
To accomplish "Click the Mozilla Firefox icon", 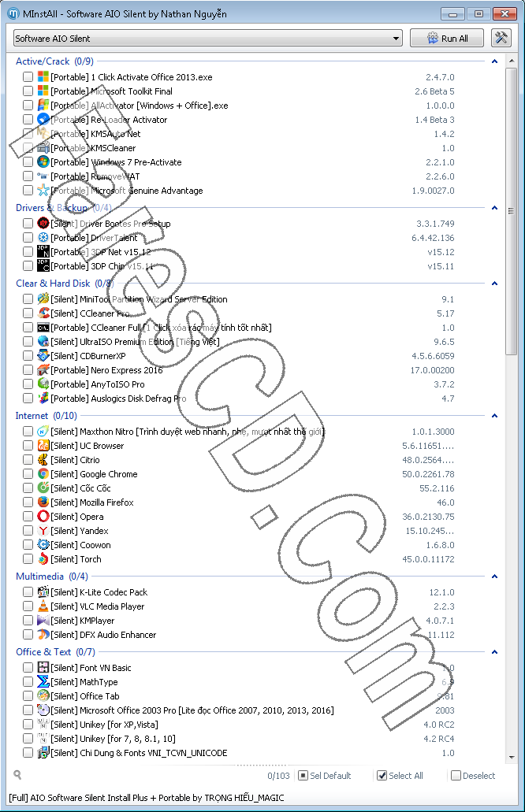I will pos(43,502).
